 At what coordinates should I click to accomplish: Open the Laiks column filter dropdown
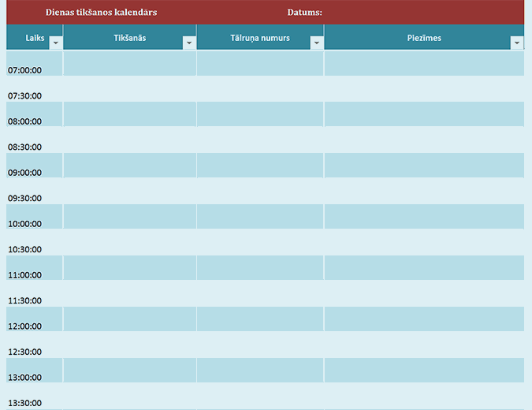55,43
